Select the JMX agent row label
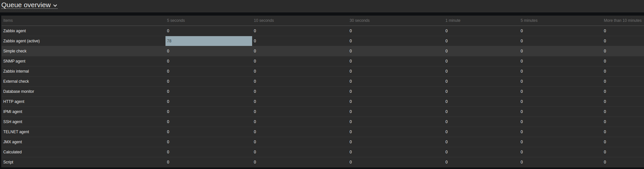Viewport: 644px width, 169px height. [x=13, y=142]
